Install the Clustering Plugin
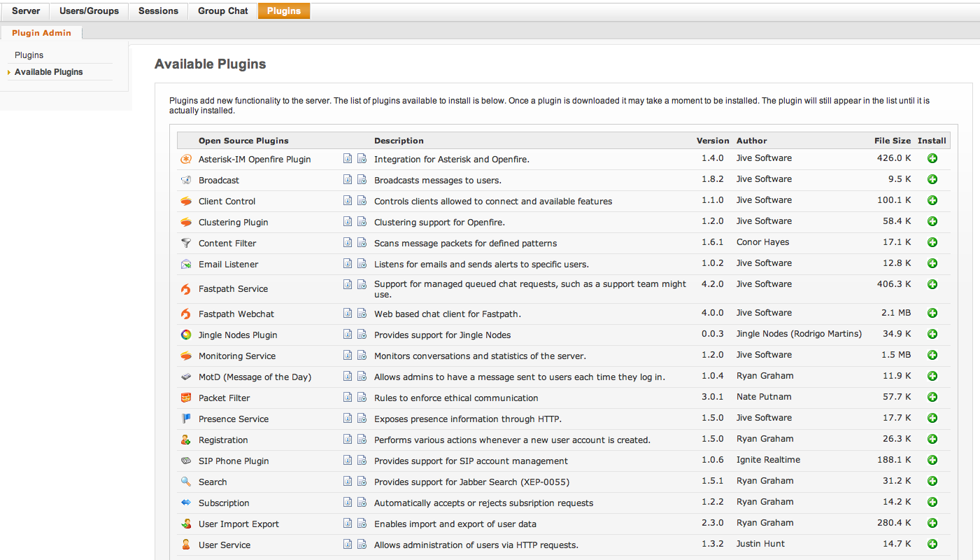Viewport: 980px width, 560px height. click(932, 222)
